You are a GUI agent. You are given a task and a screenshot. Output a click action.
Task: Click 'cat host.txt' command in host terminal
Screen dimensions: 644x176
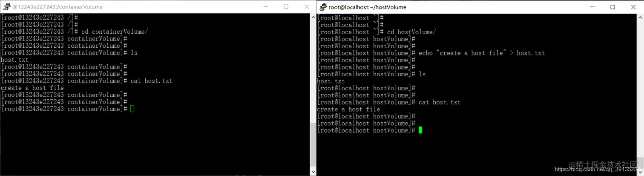tap(440, 102)
